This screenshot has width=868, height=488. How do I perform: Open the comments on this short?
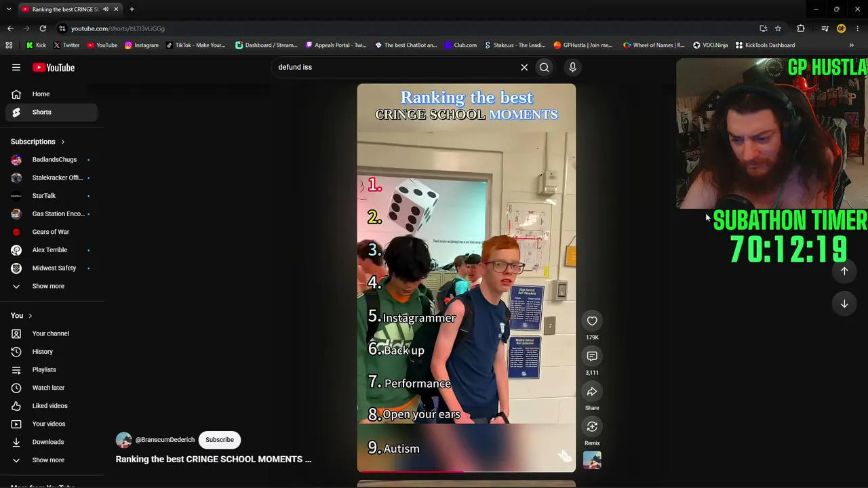592,356
